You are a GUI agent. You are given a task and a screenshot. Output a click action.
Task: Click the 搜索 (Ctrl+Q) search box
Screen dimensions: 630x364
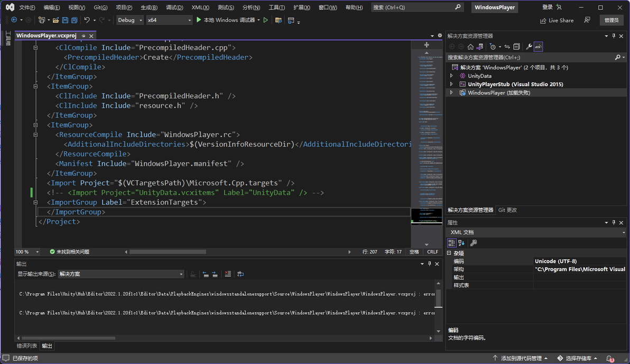pyautogui.click(x=417, y=7)
